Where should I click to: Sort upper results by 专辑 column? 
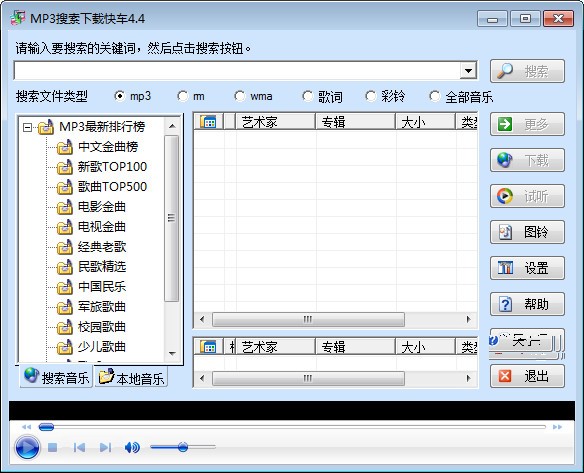click(355, 122)
